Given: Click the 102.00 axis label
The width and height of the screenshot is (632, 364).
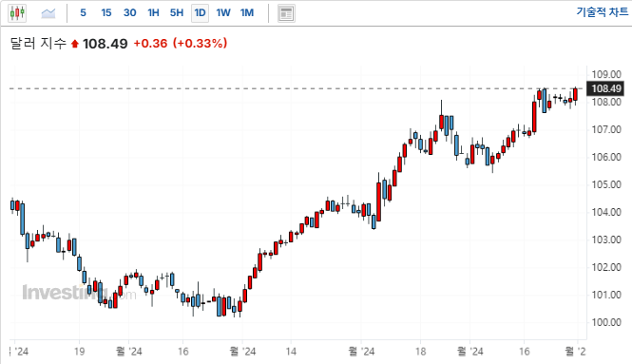Looking at the screenshot, I should point(606,267).
